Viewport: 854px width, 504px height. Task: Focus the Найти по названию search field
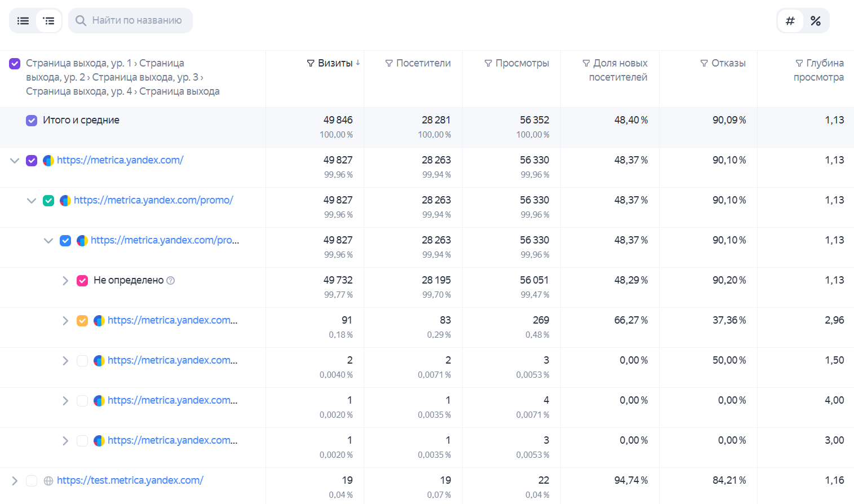coord(130,21)
